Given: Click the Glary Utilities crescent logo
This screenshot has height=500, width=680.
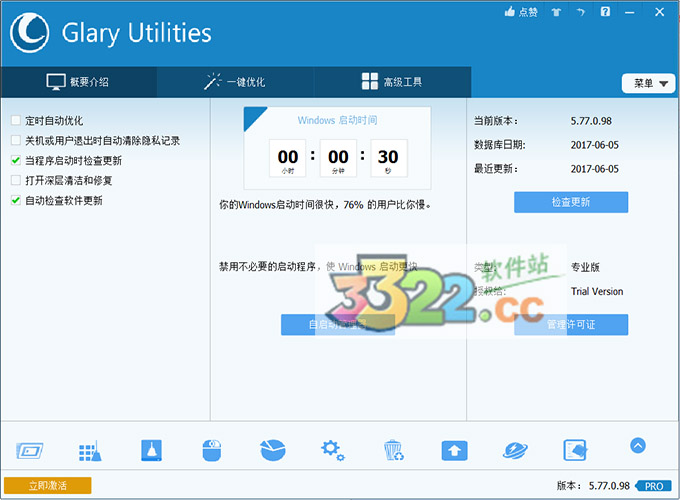Looking at the screenshot, I should click(x=29, y=33).
